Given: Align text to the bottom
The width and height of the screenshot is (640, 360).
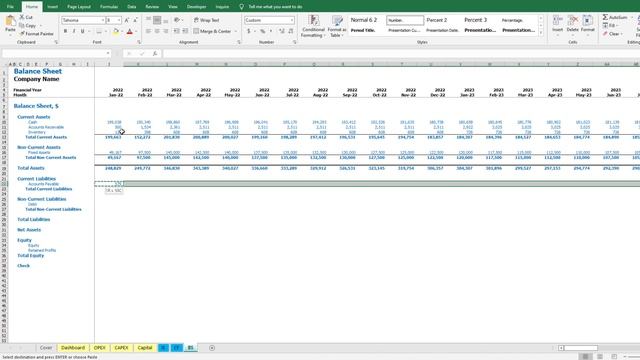Looking at the screenshot, I should (x=165, y=20).
